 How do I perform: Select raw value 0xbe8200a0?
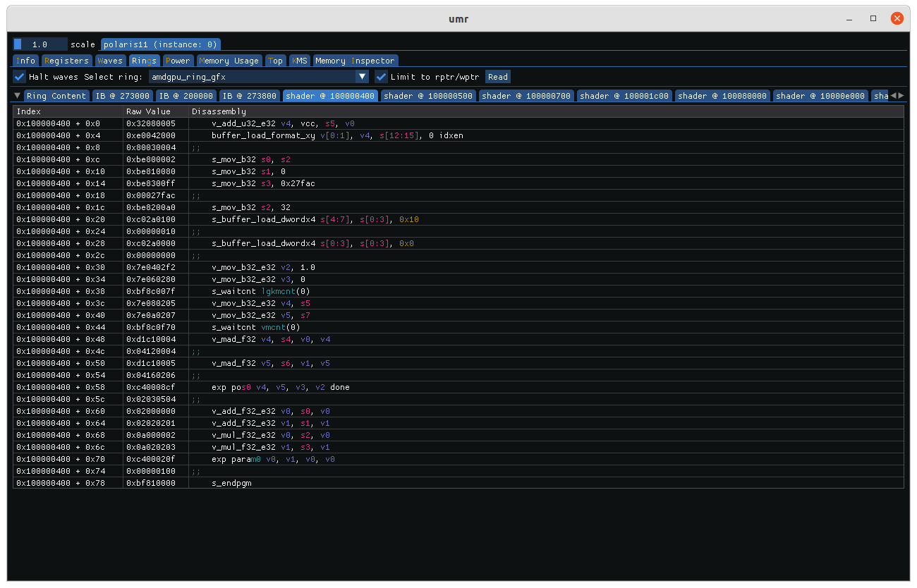point(151,207)
